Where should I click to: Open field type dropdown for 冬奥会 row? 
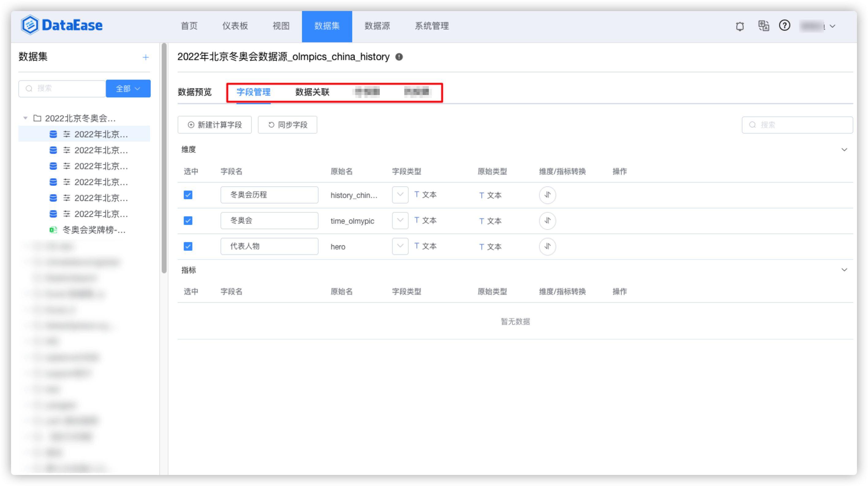click(x=400, y=221)
